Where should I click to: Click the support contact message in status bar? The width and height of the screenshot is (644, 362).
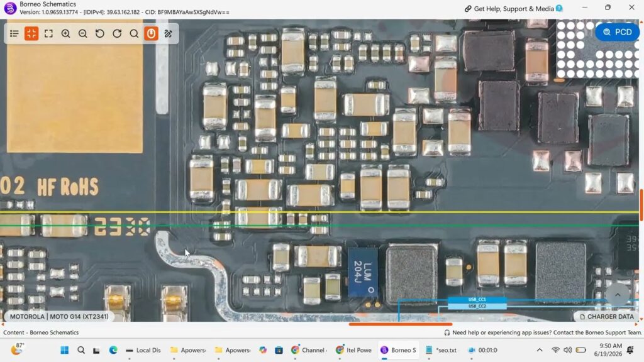tap(543, 332)
